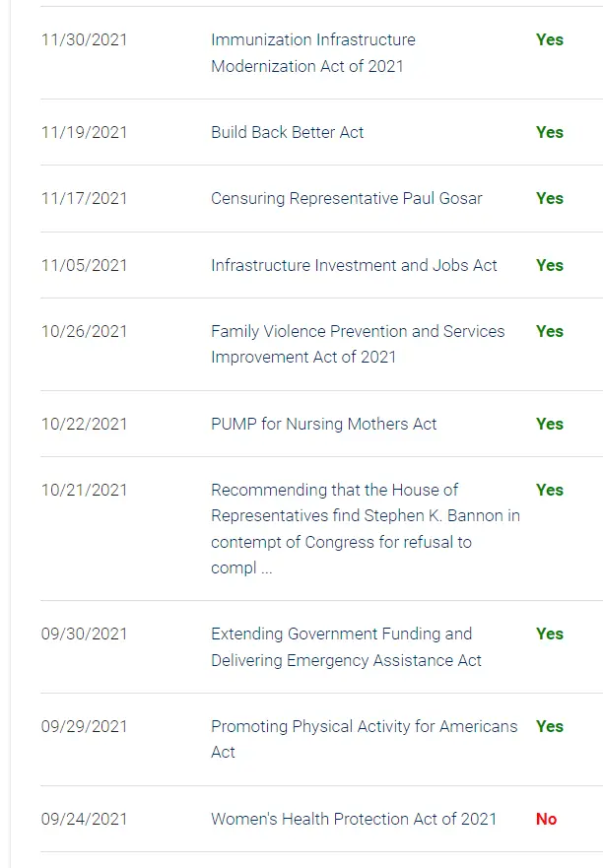This screenshot has height=868, width=603.
Task: Open Infrastructure Investment and Jobs Act
Action: [354, 265]
